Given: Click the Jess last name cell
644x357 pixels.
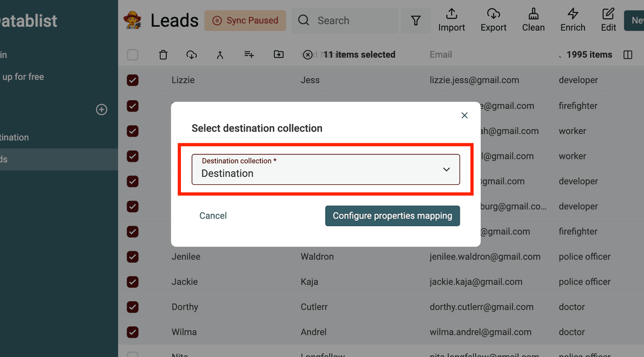Looking at the screenshot, I should click(310, 80).
